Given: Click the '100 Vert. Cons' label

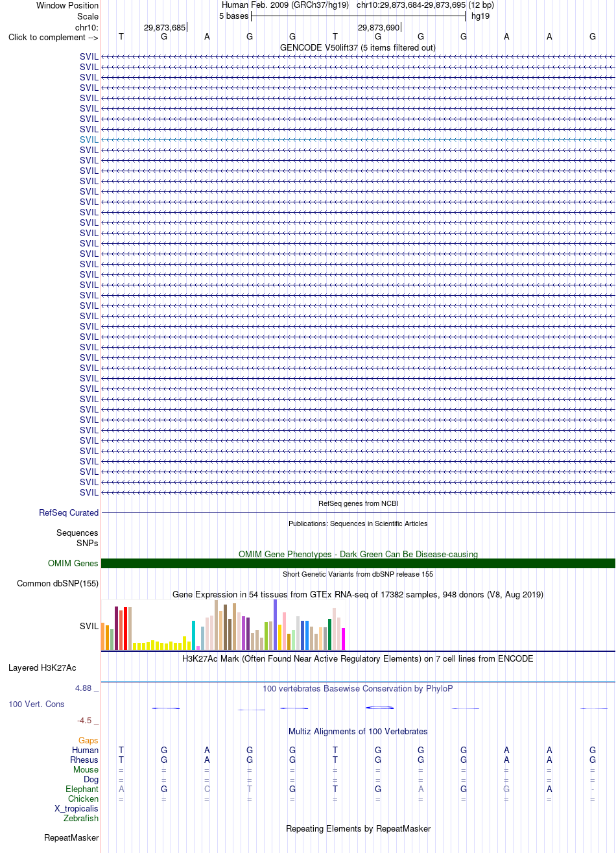Looking at the screenshot, I should click(x=36, y=704).
